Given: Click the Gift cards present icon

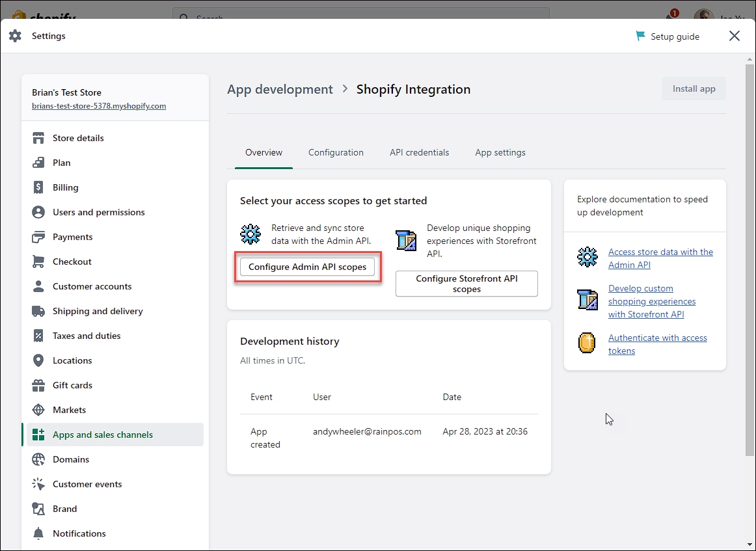Looking at the screenshot, I should pos(38,385).
